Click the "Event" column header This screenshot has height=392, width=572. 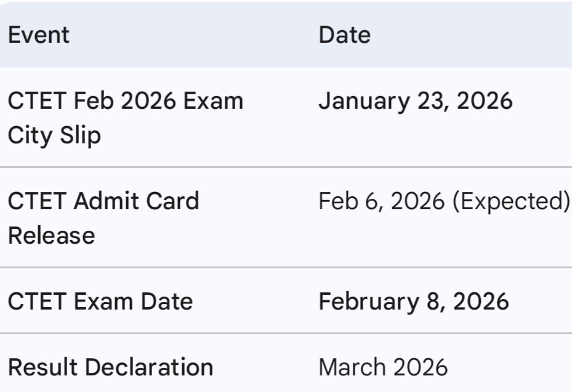coord(38,34)
